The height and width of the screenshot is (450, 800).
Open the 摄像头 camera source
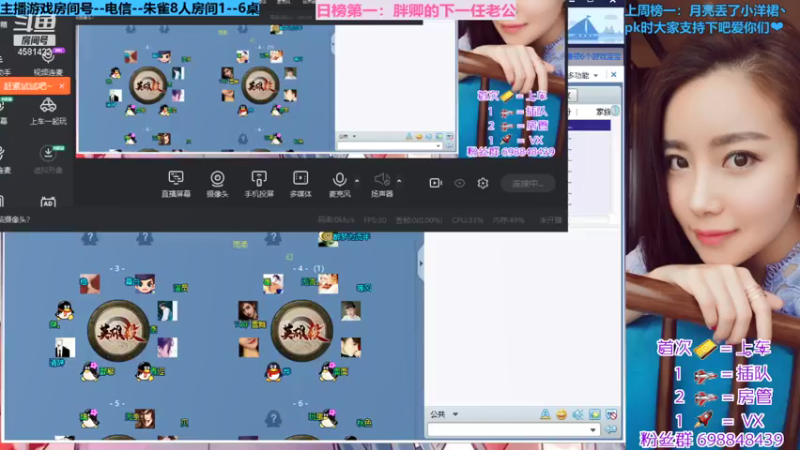[x=217, y=184]
